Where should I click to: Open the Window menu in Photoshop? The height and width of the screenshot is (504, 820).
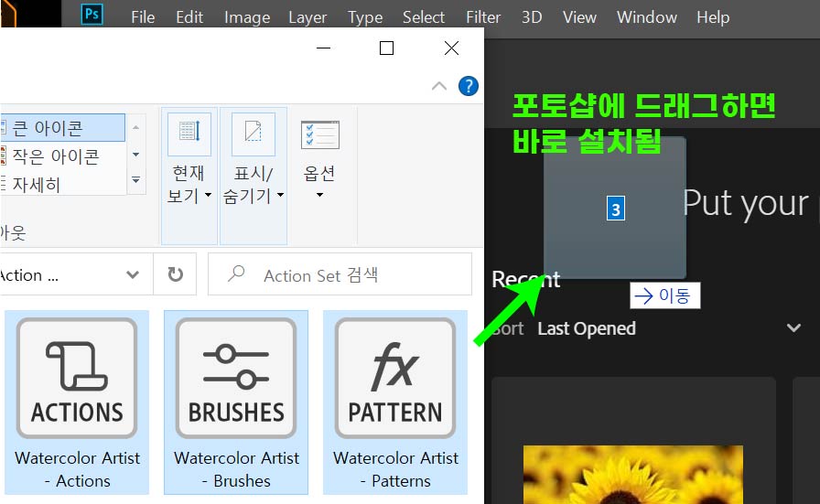[647, 17]
